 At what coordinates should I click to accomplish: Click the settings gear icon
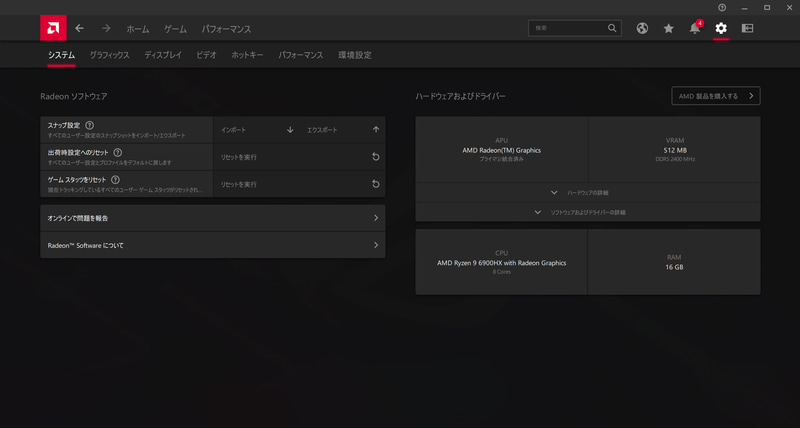(721, 29)
